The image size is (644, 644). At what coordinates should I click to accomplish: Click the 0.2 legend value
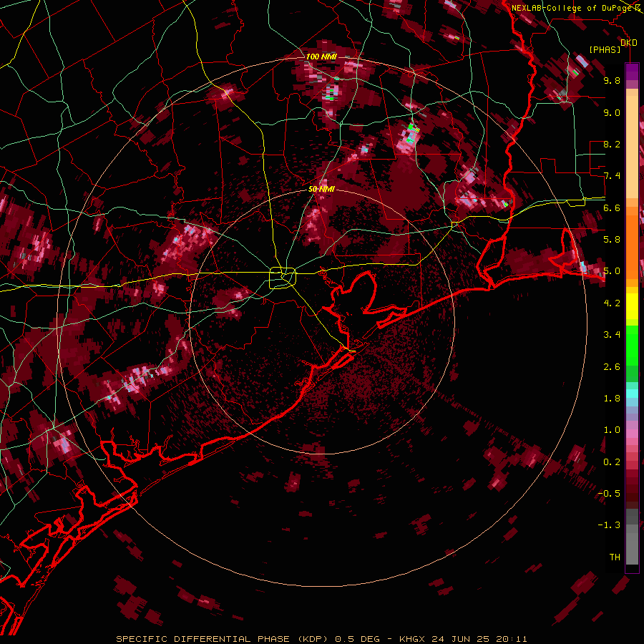click(612, 462)
